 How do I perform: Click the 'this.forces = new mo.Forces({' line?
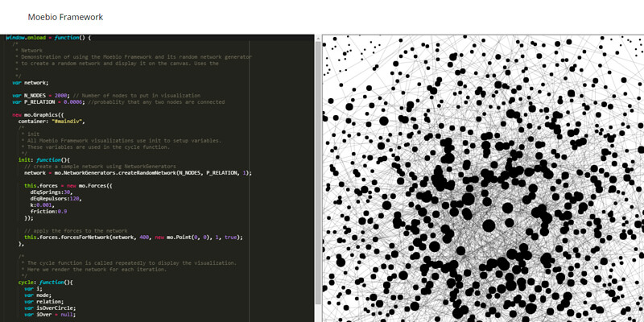pyautogui.click(x=68, y=186)
